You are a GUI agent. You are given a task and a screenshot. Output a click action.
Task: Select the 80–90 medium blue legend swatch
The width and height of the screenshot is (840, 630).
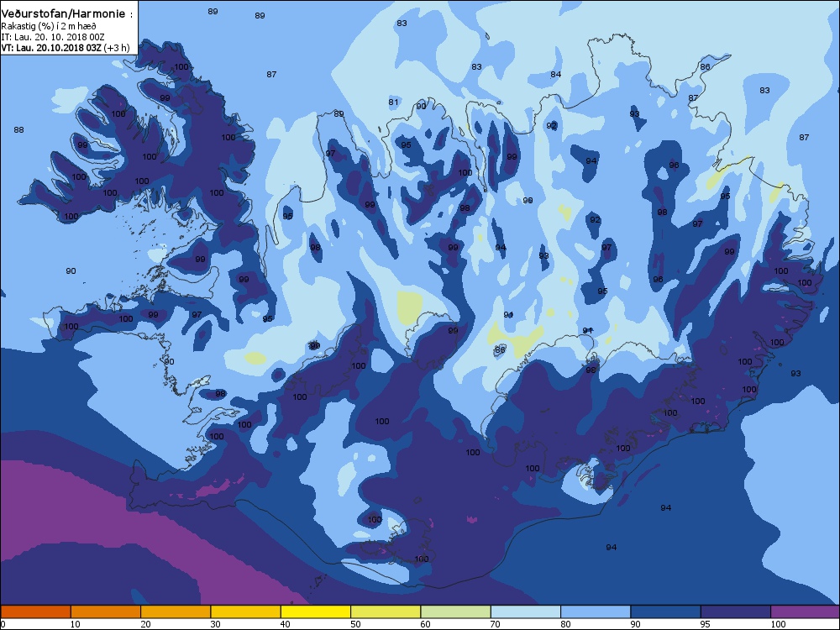[596, 612]
